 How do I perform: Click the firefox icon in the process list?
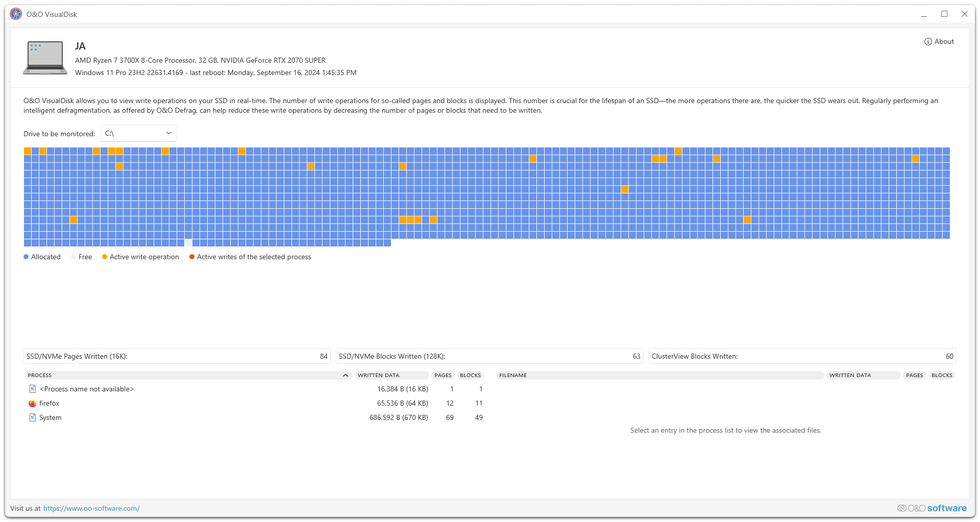pyautogui.click(x=33, y=403)
